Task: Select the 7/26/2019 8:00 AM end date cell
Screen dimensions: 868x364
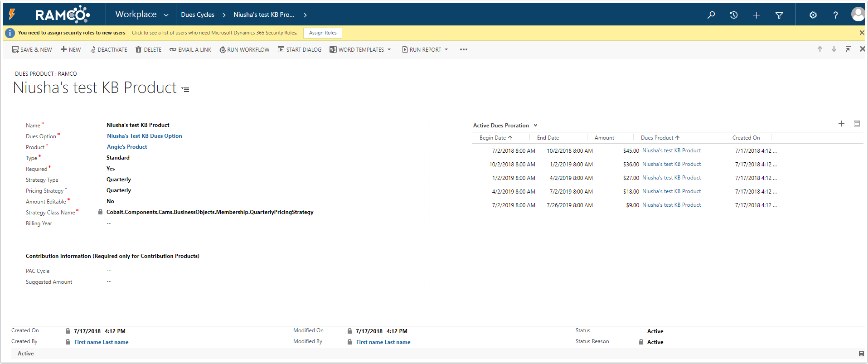Action: click(x=570, y=205)
